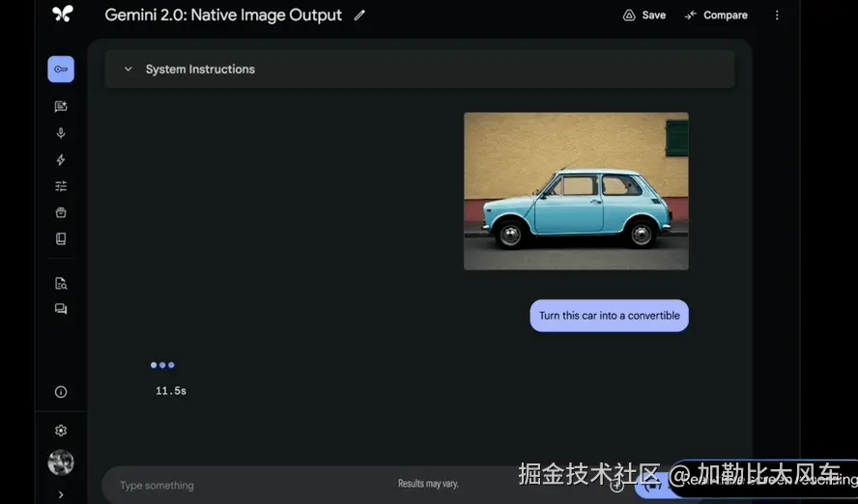The height and width of the screenshot is (504, 858).
Task: Open the user account avatar
Action: [61, 462]
